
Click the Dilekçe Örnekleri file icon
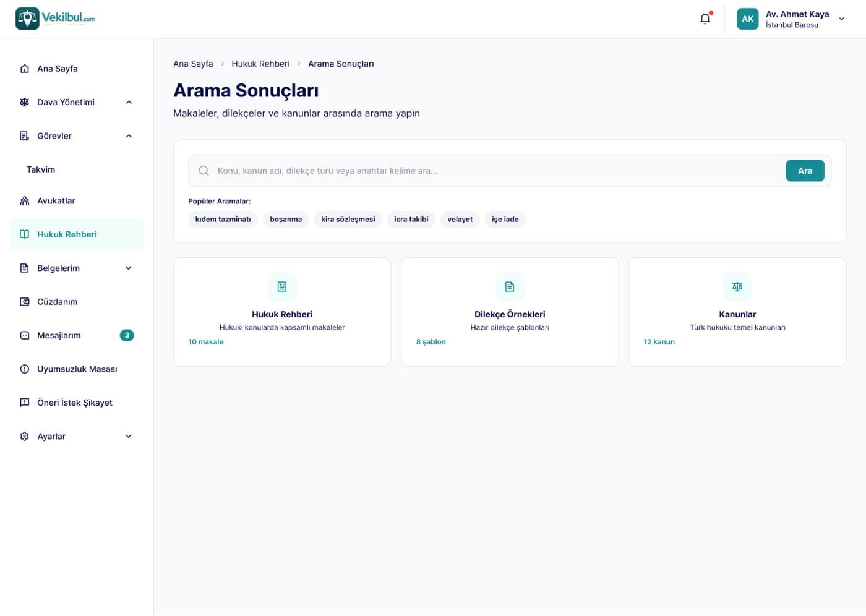pos(510,286)
